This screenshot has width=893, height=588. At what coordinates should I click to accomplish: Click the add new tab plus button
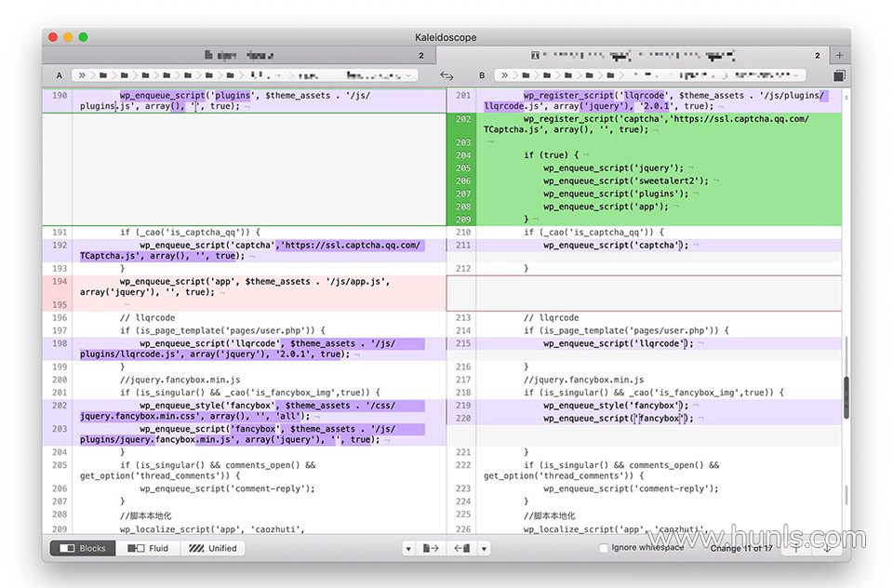tap(840, 56)
